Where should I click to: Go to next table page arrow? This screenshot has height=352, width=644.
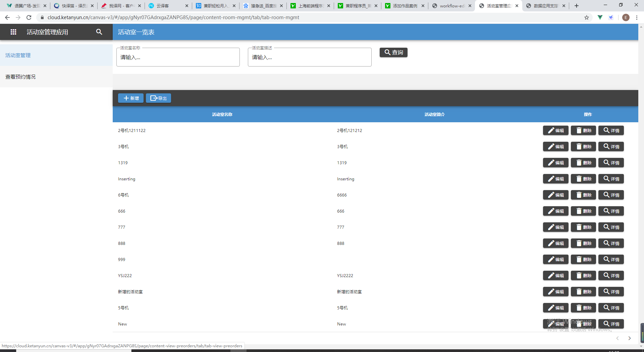(630, 338)
